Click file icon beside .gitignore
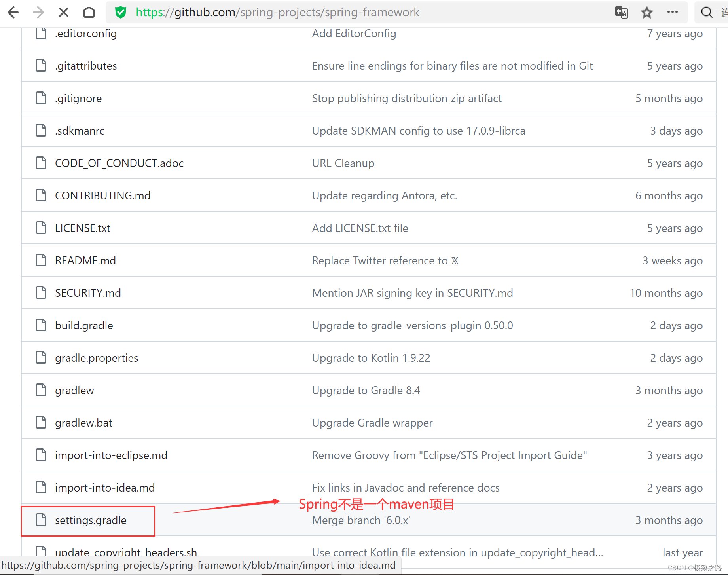 [41, 98]
